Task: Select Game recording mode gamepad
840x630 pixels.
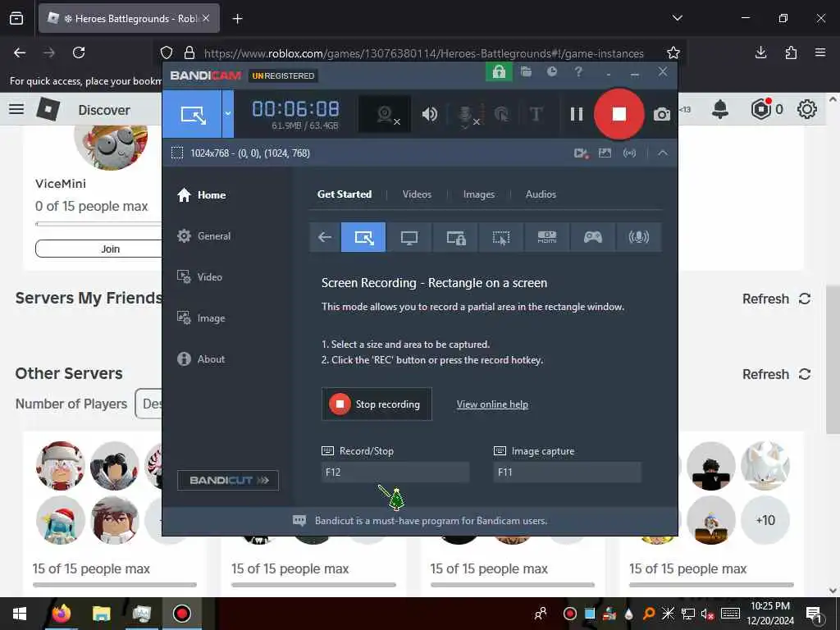Action: 592,237
